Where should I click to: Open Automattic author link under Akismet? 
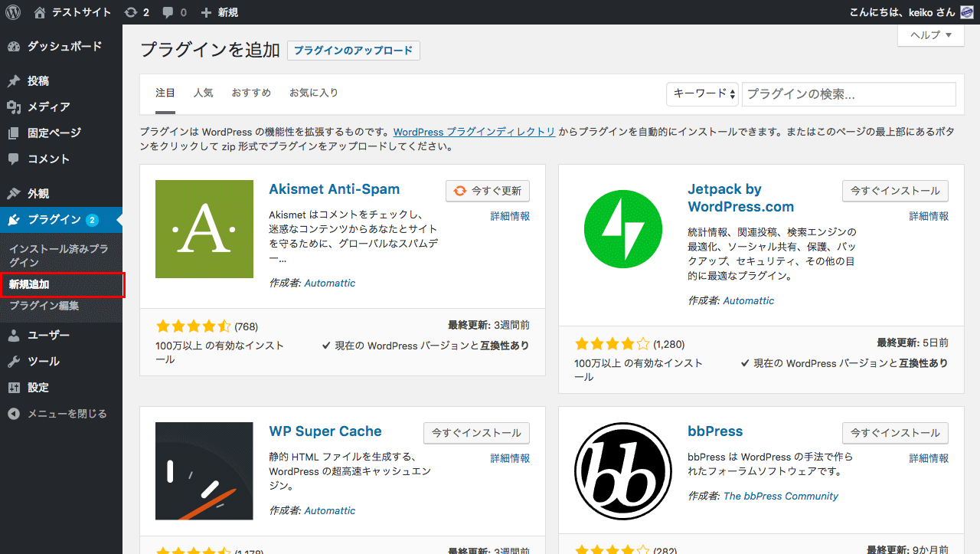coord(330,283)
